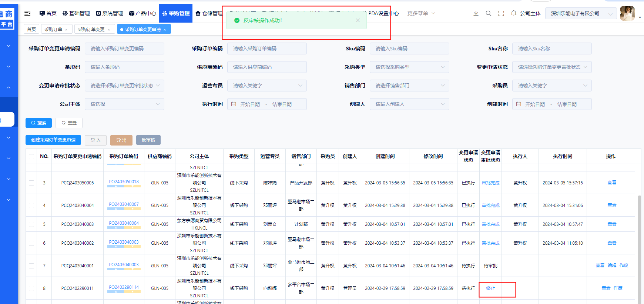Open order link PO2403050018

[124, 182]
